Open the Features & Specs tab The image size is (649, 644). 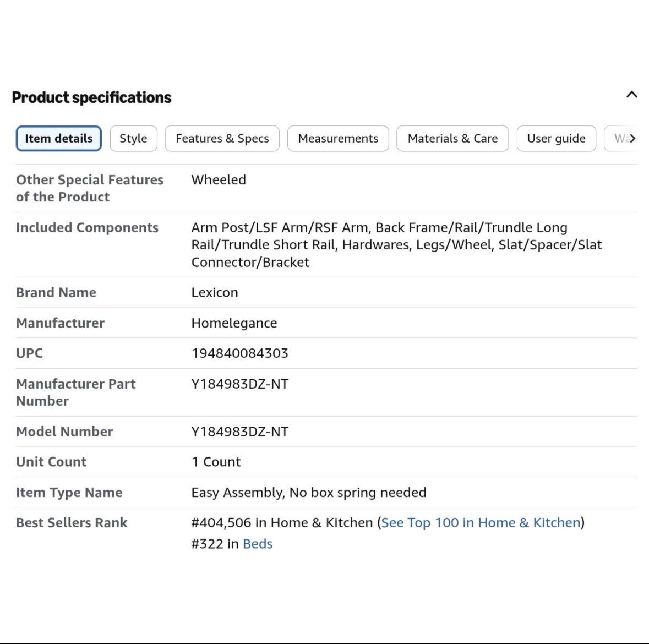tap(222, 139)
